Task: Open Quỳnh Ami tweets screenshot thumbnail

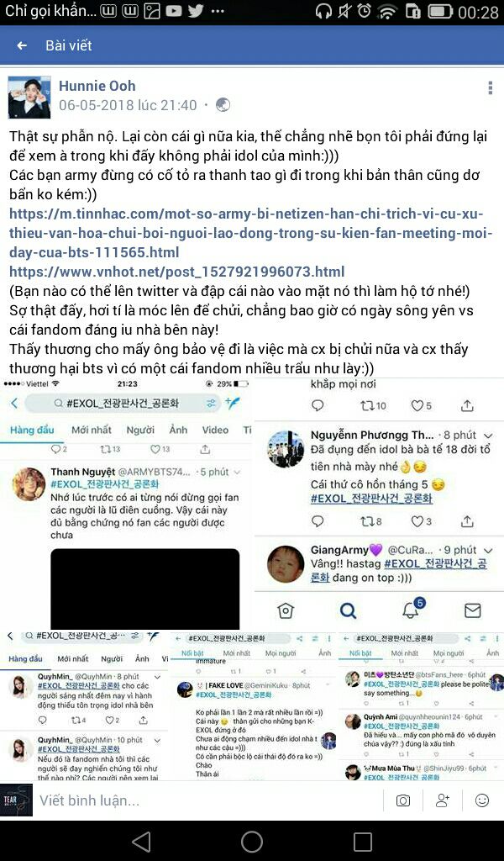Action: (421, 705)
